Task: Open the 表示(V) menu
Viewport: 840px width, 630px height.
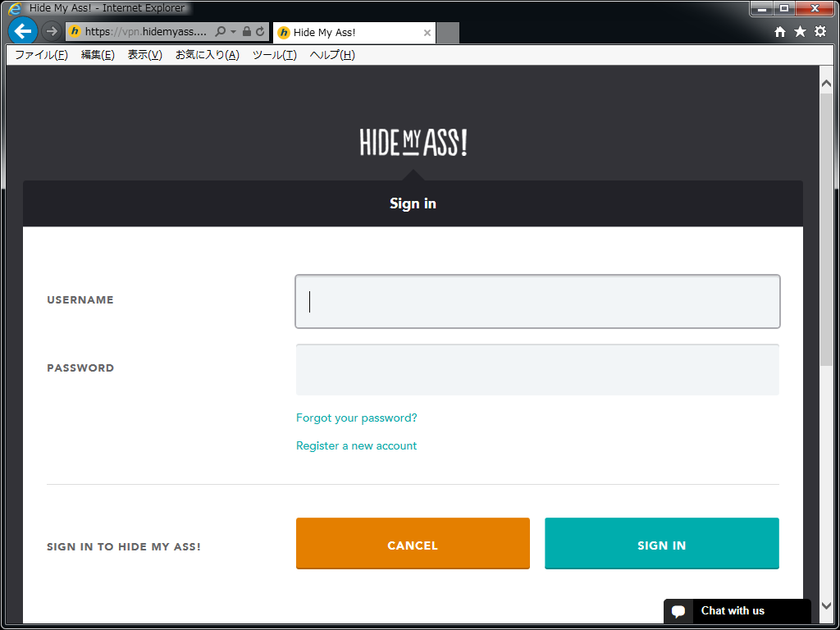Action: tap(144, 55)
